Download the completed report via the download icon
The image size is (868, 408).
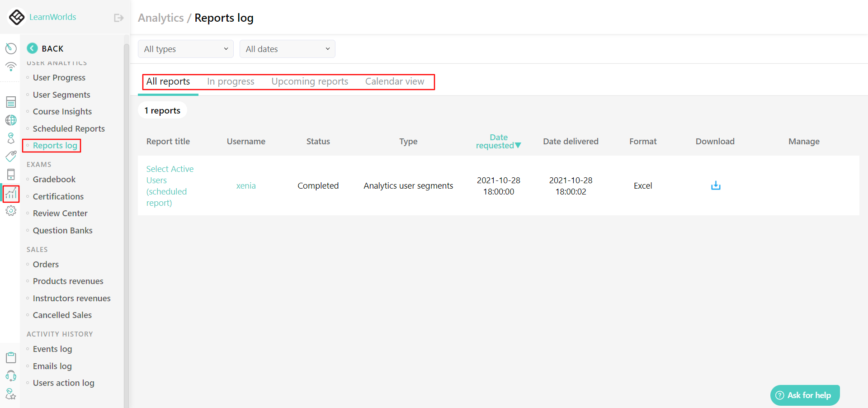coord(715,185)
